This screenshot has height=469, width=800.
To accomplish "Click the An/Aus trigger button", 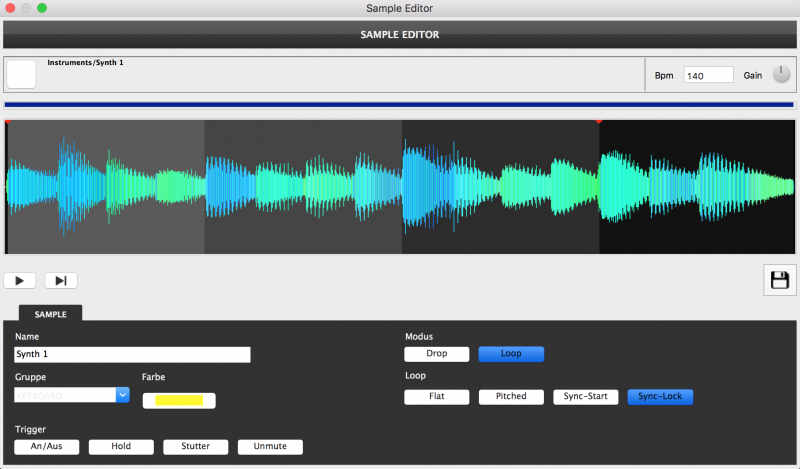I will click(x=46, y=447).
